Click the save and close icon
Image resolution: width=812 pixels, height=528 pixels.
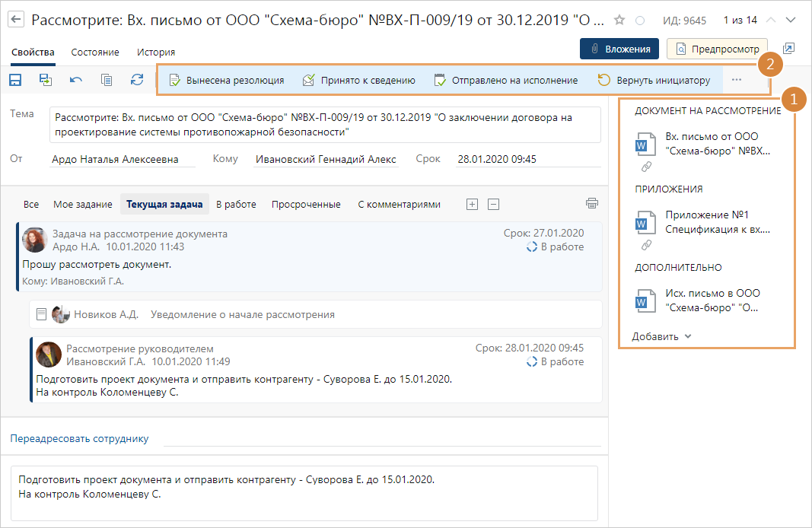click(x=46, y=80)
